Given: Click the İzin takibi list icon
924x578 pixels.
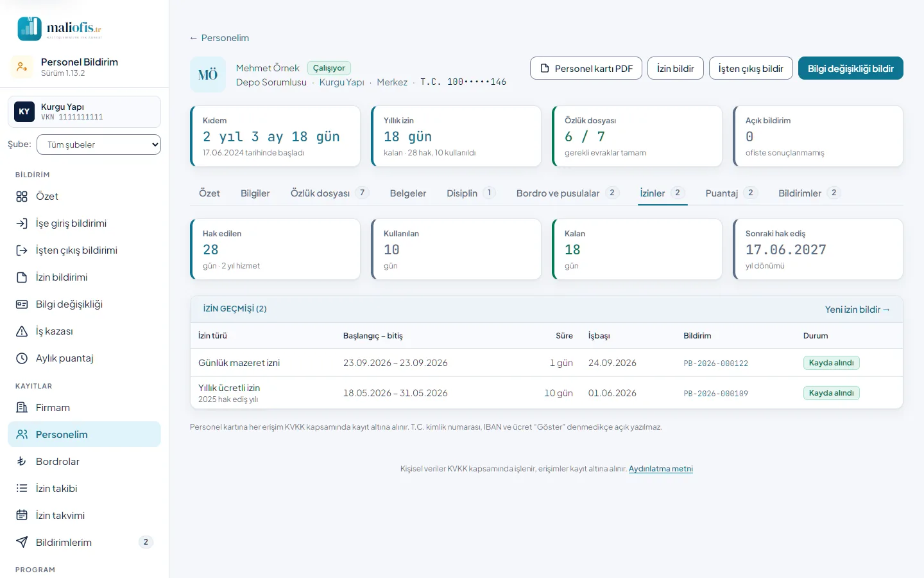Looking at the screenshot, I should (22, 489).
